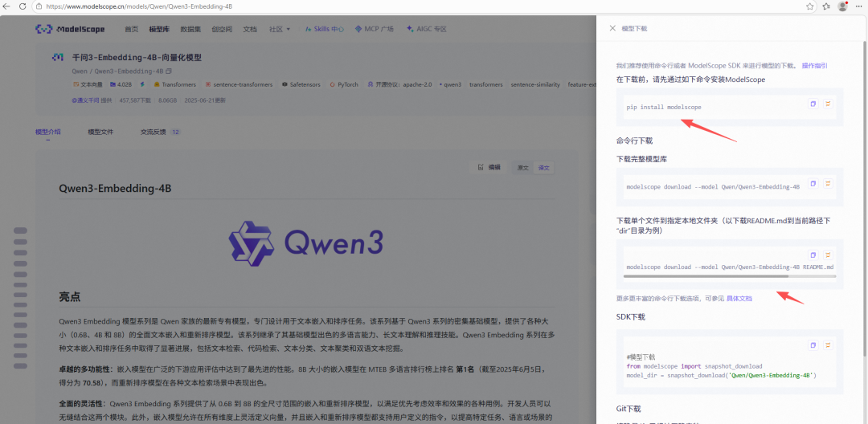The width and height of the screenshot is (868, 424).
Task: Click the 命令行下载 heading
Action: pos(634,141)
